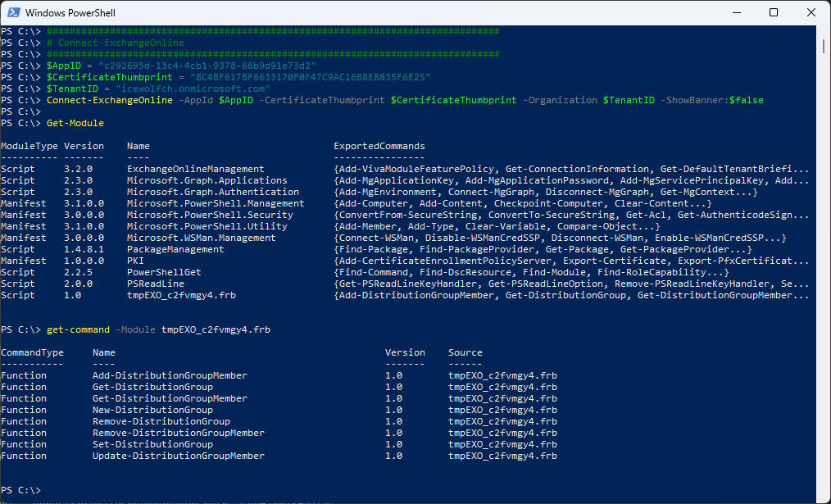Click the ModuleType column header

(x=30, y=146)
